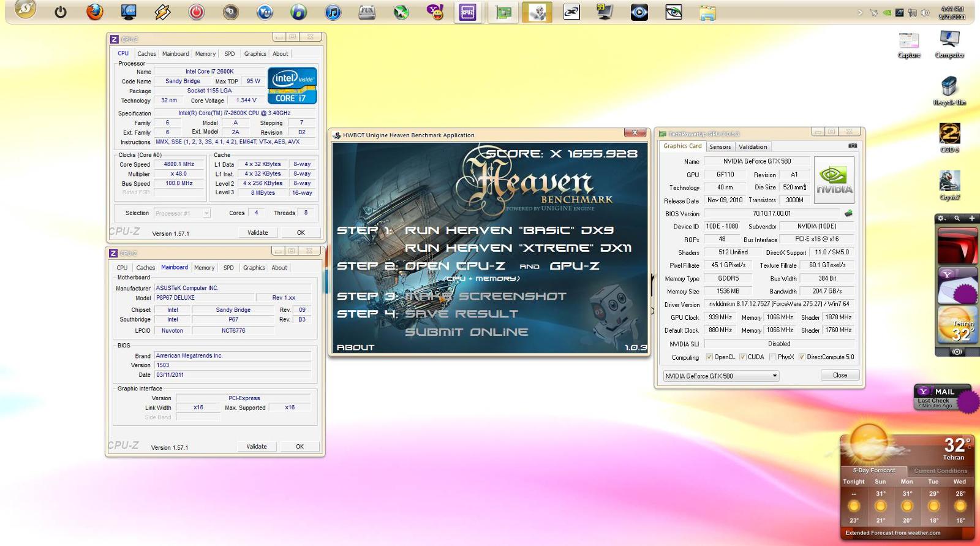Click the Yahoo mail thumbnail in widget sidebar
Viewport: 980px width, 546px height.
(x=957, y=285)
